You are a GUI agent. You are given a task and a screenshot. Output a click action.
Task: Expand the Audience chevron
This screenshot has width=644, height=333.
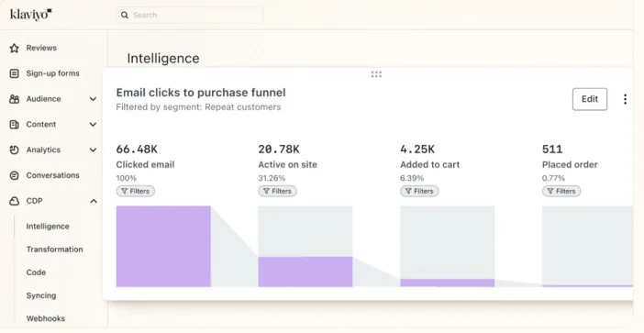94,99
